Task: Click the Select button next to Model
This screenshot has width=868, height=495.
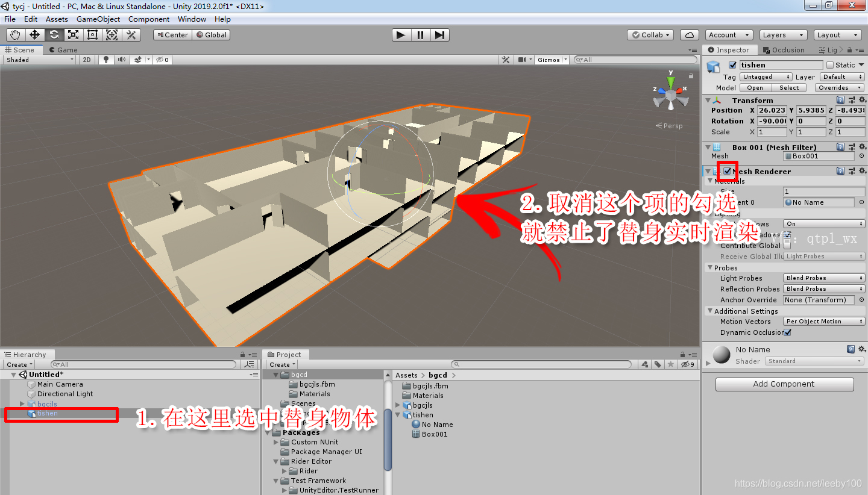Action: 788,87
